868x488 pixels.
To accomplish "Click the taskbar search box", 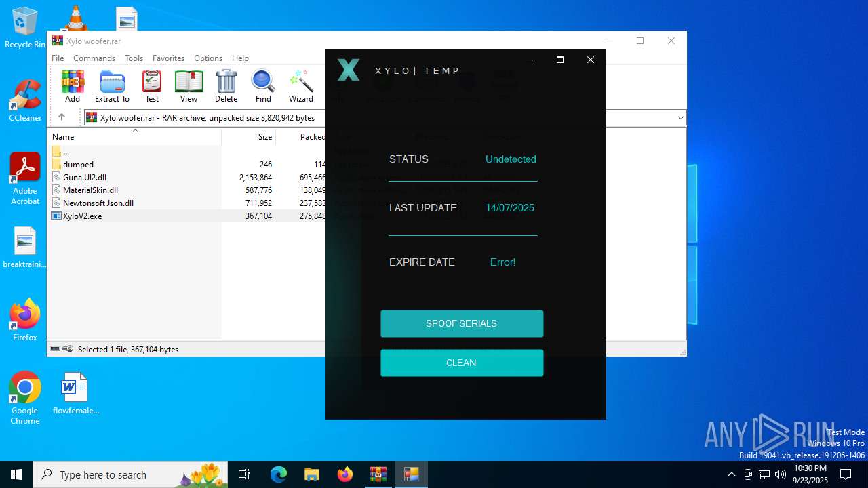I will pyautogui.click(x=131, y=474).
